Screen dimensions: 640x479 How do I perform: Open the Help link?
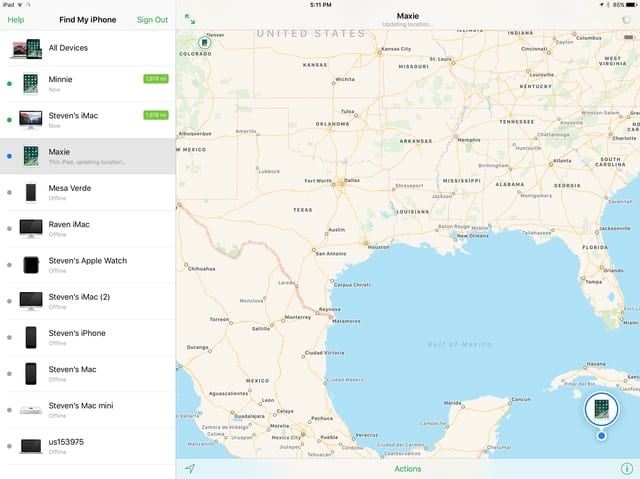pos(16,19)
